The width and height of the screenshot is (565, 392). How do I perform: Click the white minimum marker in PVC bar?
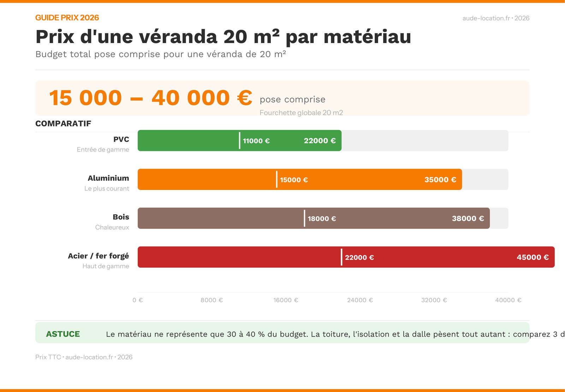(x=240, y=141)
